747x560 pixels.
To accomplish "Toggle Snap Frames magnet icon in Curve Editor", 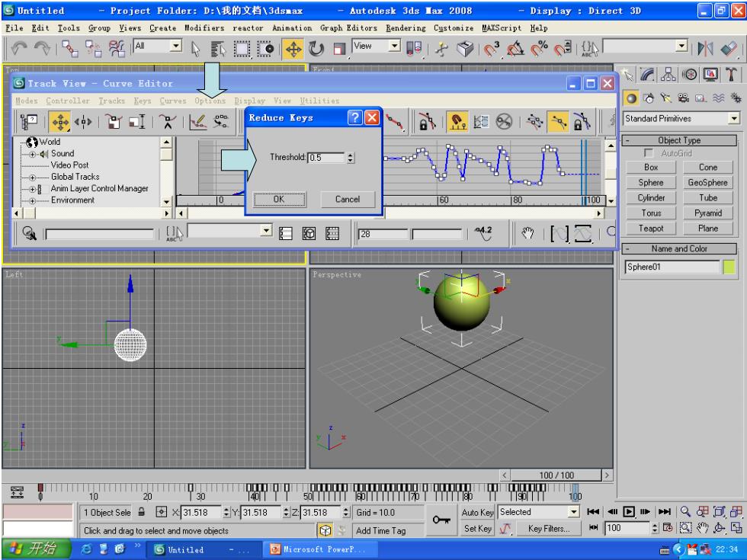I will 457,122.
